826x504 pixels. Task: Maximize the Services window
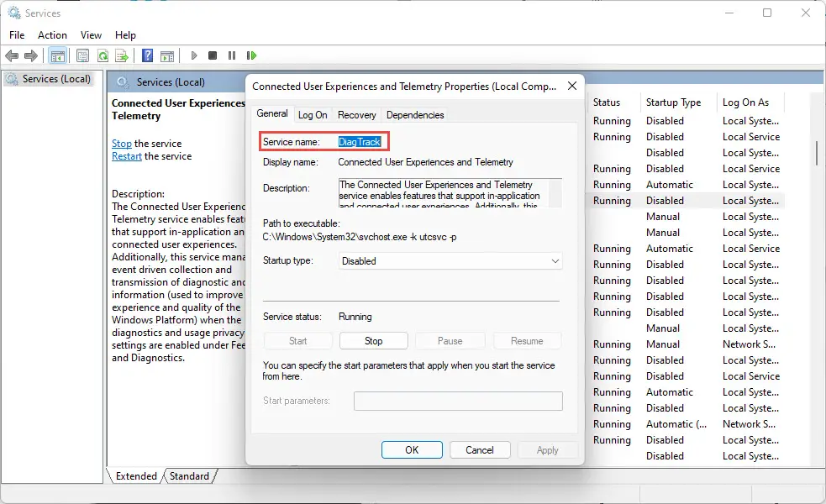tap(767, 13)
